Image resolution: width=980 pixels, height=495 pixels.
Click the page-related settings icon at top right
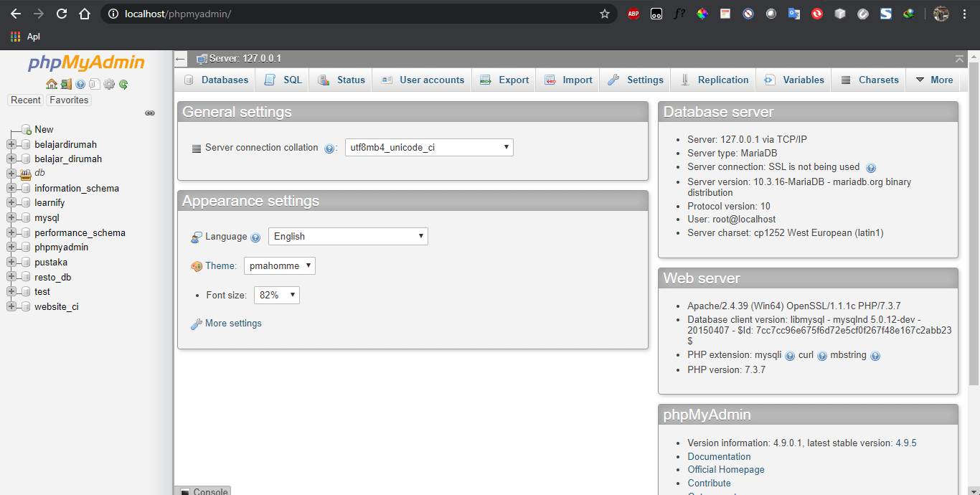coord(959,59)
